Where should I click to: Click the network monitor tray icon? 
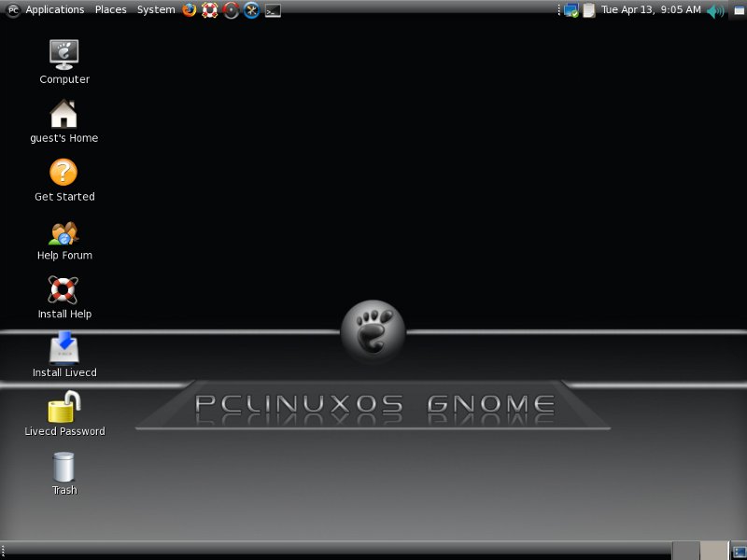click(571, 10)
